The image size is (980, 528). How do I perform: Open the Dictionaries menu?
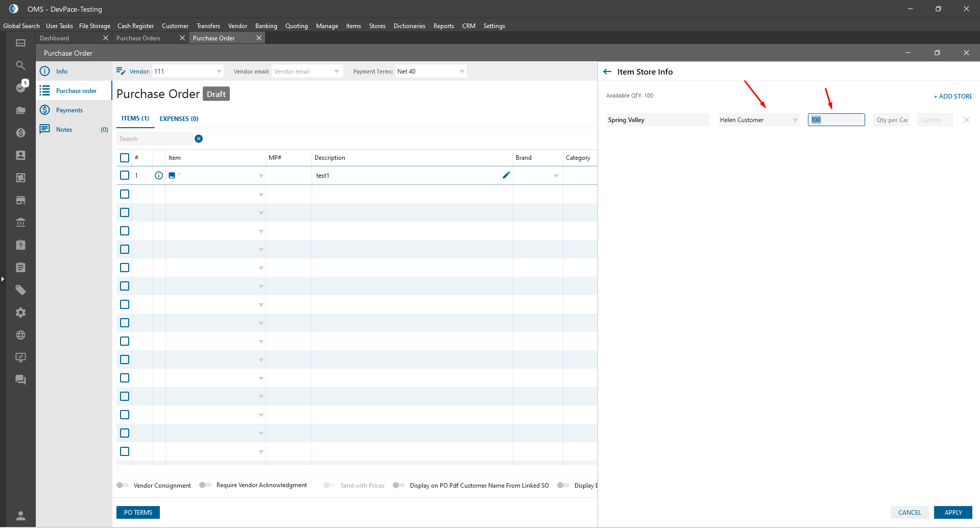(x=410, y=26)
